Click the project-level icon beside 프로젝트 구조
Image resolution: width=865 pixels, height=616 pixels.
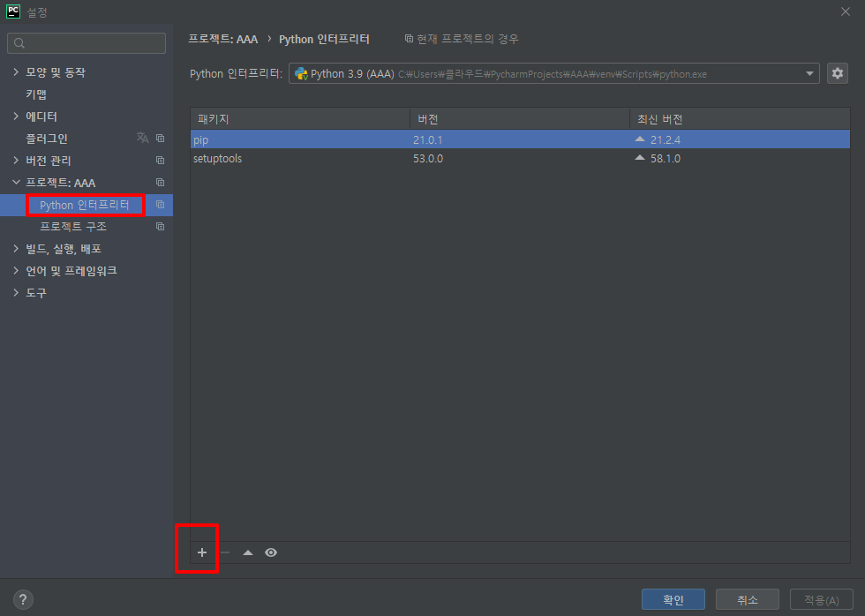tap(160, 227)
